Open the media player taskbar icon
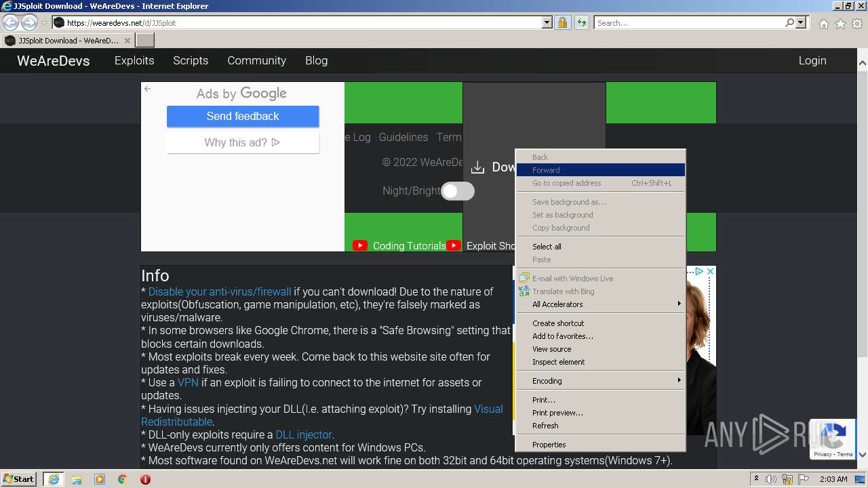This screenshot has height=488, width=868. 100,479
